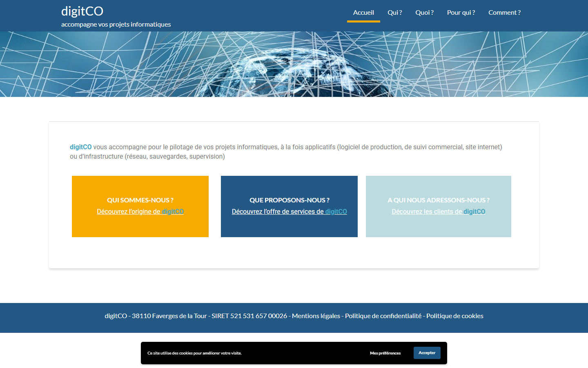Image resolution: width=588 pixels, height=368 pixels.
Task: Open Découvrez l'offre de services link
Action: click(x=290, y=211)
